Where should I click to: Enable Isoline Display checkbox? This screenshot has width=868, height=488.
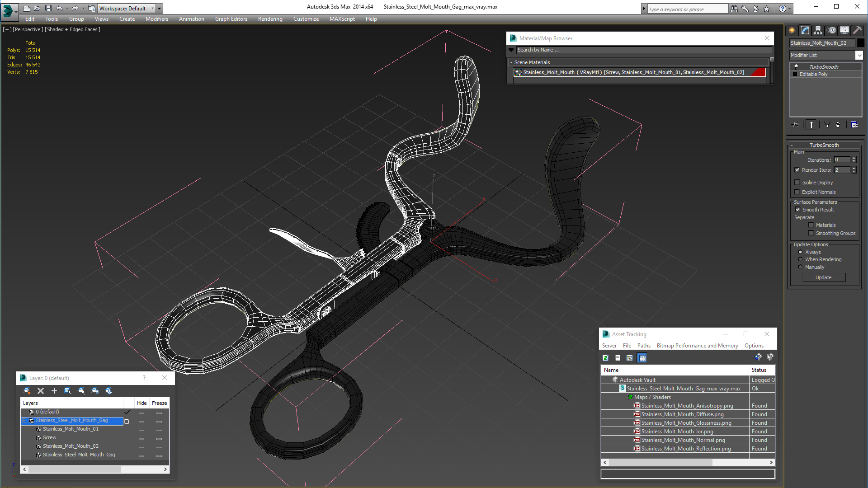(x=797, y=183)
